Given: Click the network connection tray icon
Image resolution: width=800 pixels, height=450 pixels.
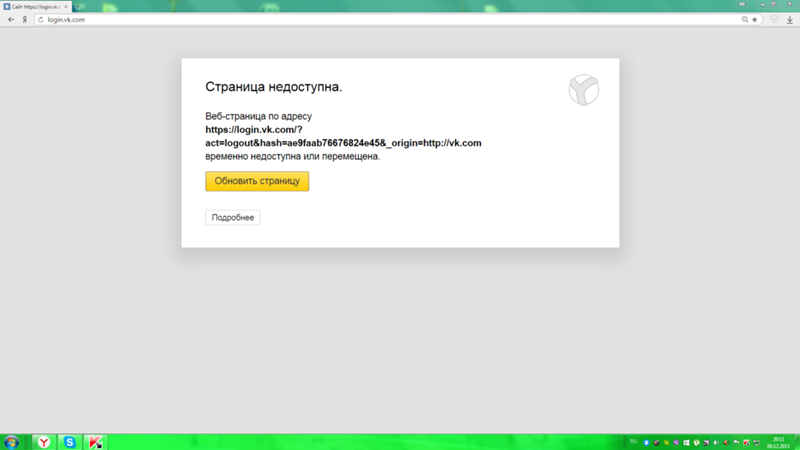Looking at the screenshot, I should tap(757, 443).
